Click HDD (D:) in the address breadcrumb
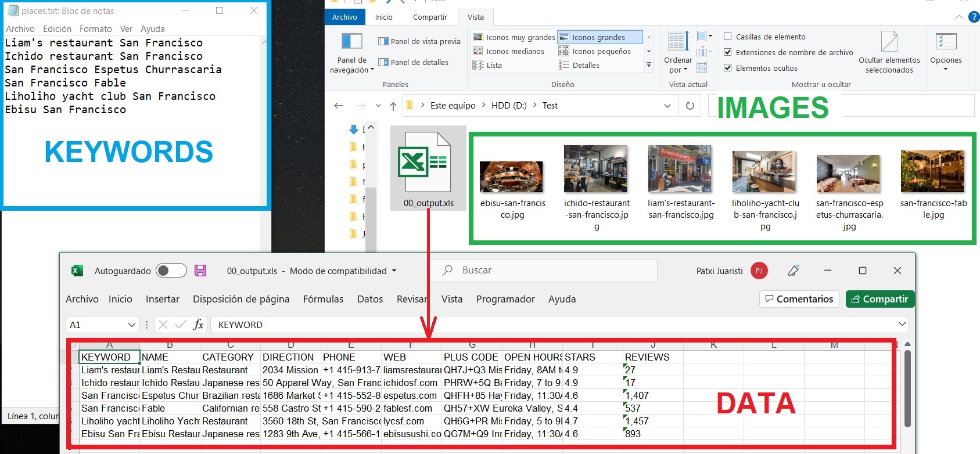 (509, 106)
